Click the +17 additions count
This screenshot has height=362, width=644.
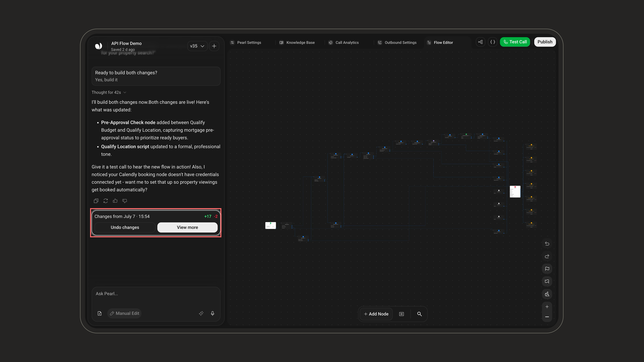208,217
